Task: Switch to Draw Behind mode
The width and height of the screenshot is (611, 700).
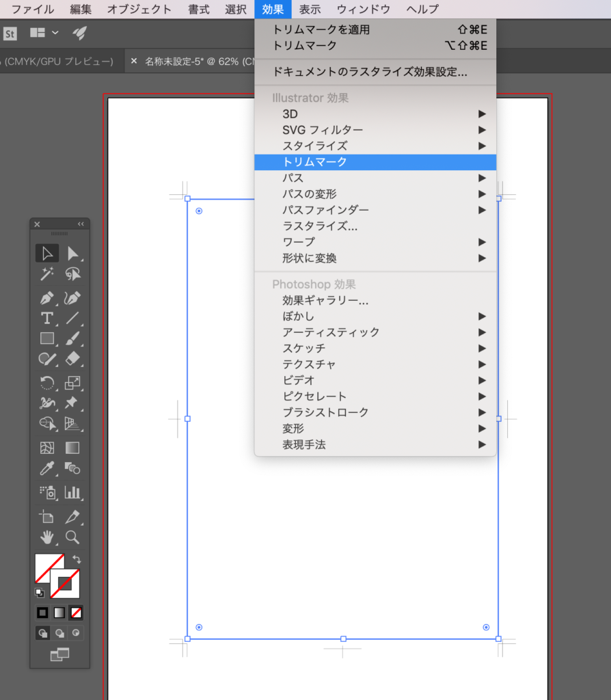Action: [x=59, y=633]
